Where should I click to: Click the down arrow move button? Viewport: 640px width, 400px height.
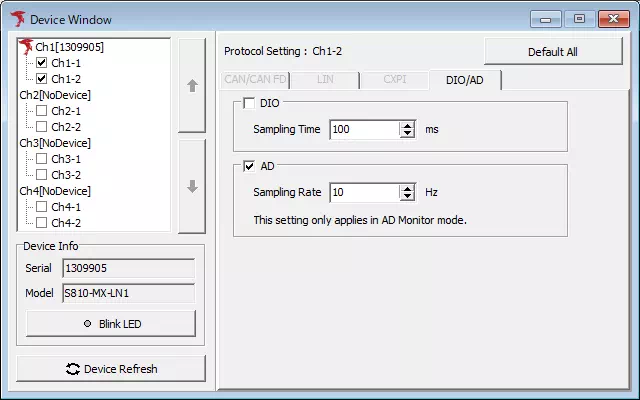pyautogui.click(x=193, y=186)
